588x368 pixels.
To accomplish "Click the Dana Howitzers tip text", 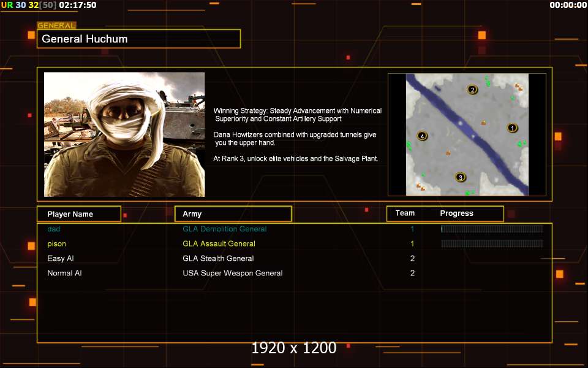I will coord(295,139).
